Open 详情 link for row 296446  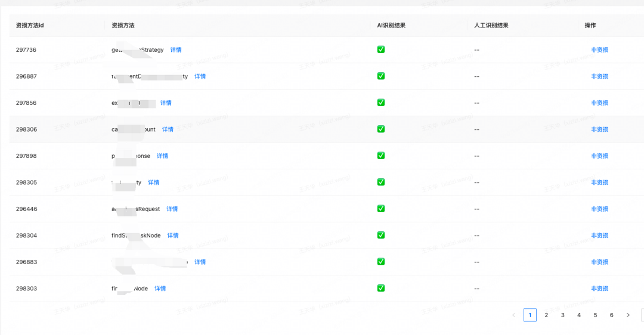click(172, 209)
